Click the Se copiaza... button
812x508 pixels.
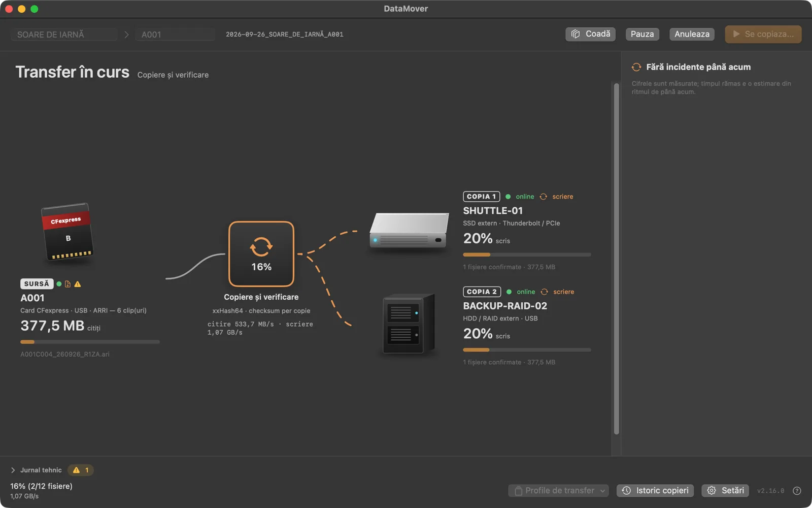click(x=763, y=34)
